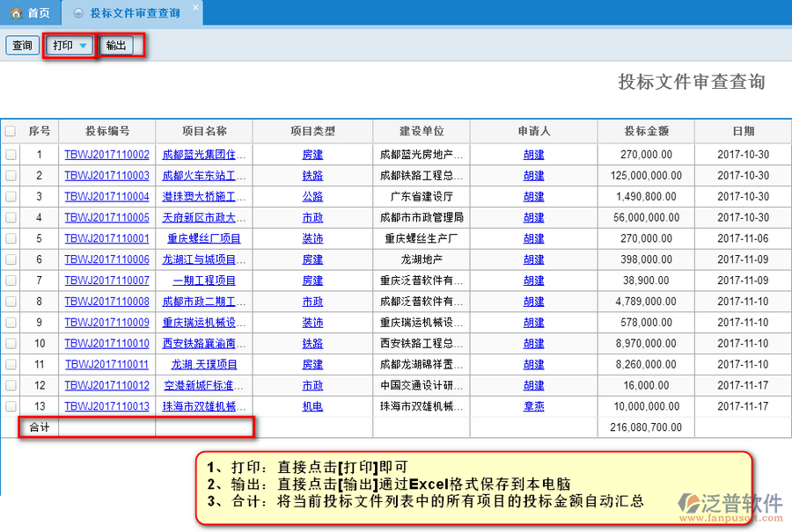Screen dimensions: 792x532
Task: Click 铁路 project type in row 2
Action: (312, 176)
